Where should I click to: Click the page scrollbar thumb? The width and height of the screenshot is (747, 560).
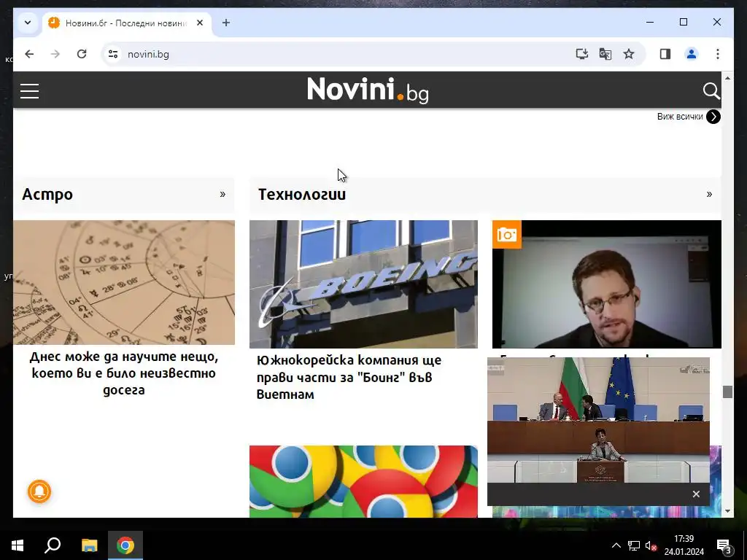727,392
